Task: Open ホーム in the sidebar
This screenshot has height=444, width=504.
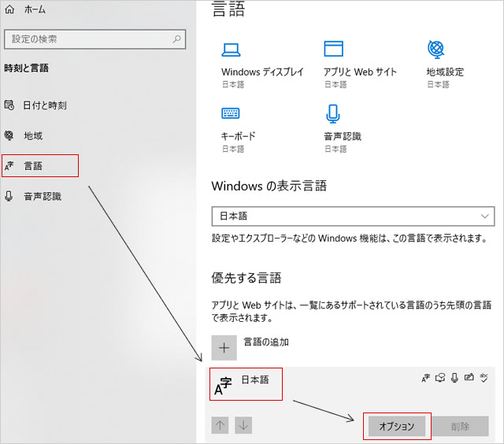Action: 35,9
